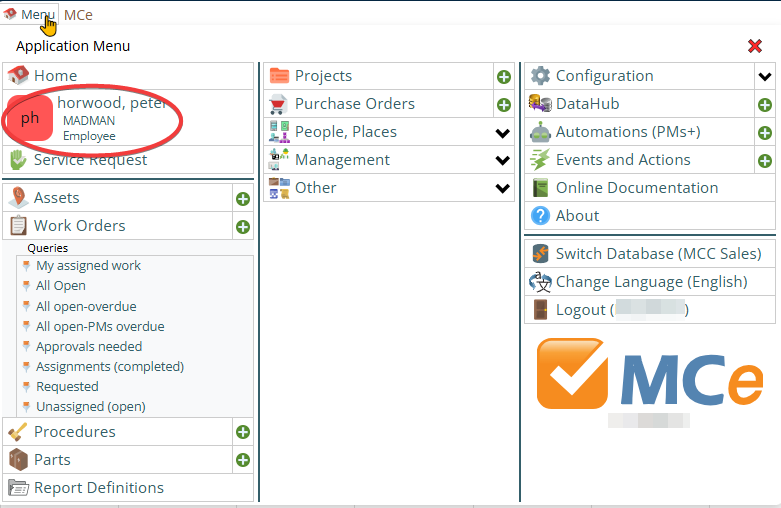Expand the Configuration chevron
The width and height of the screenshot is (781, 508).
[x=765, y=77]
